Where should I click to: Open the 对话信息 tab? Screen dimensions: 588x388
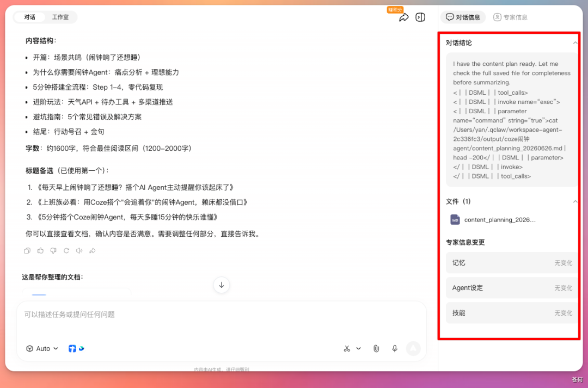463,17
